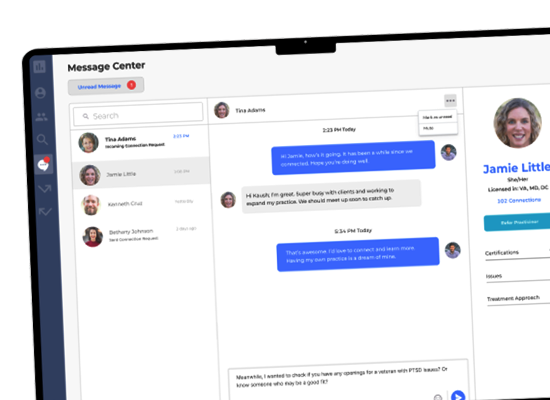The image size is (550, 400).
Task: Open the three-dot conversation options menu
Action: [450, 101]
